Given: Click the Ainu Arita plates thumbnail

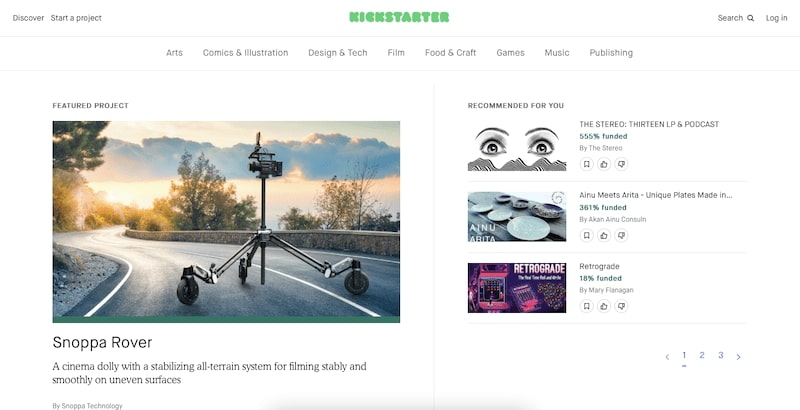Looking at the screenshot, I should pos(517,216).
